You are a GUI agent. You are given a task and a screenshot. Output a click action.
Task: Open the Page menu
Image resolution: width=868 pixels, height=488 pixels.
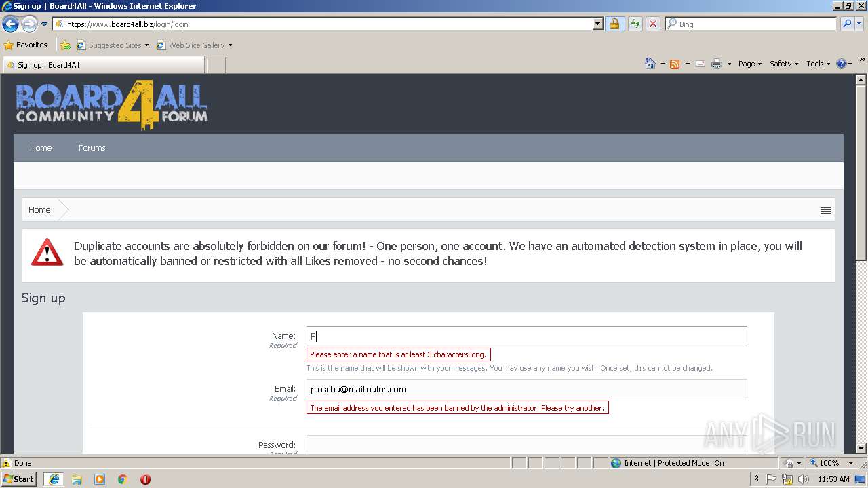click(x=749, y=64)
